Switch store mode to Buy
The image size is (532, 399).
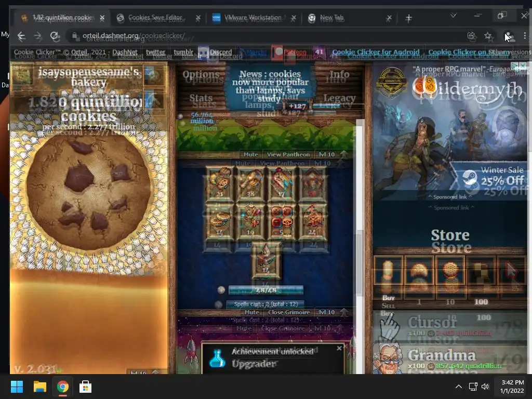388,298
